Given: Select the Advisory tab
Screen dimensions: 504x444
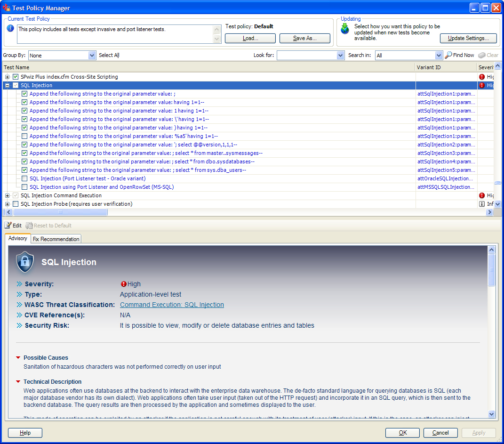Looking at the screenshot, I should coord(18,238).
